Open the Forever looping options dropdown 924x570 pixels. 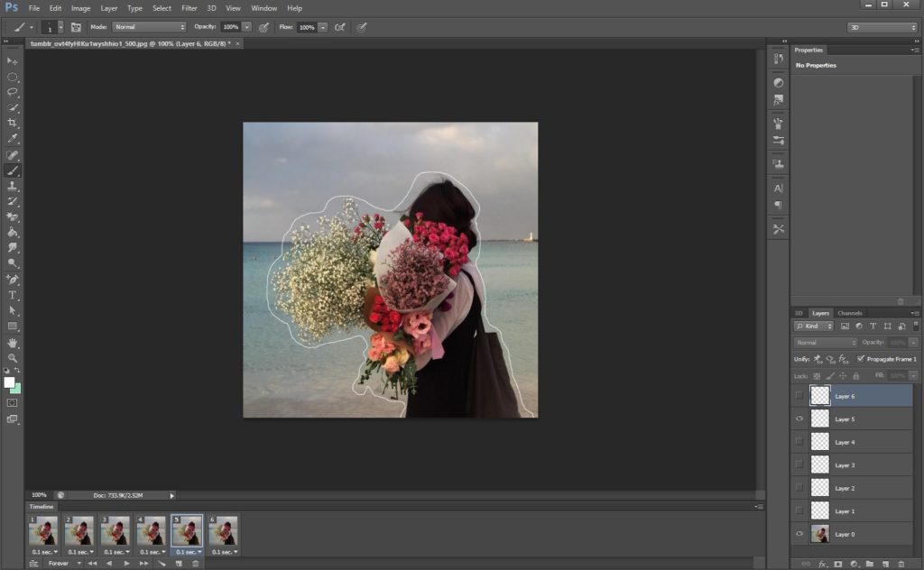pyautogui.click(x=61, y=563)
